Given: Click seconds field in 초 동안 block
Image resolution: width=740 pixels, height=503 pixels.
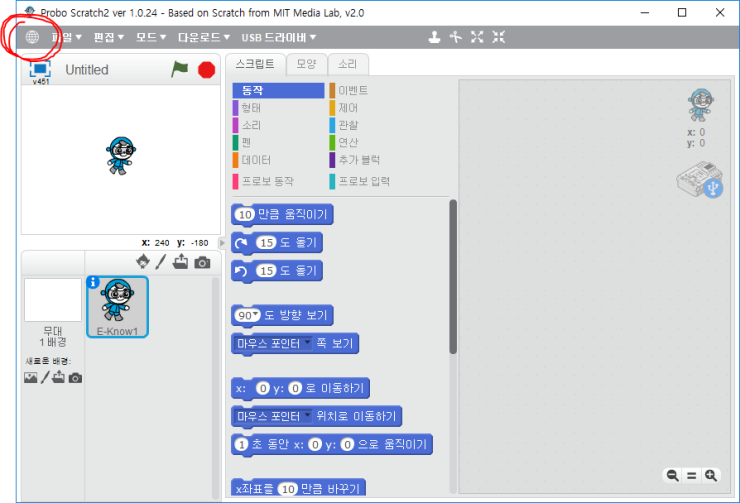Looking at the screenshot, I should [x=242, y=444].
